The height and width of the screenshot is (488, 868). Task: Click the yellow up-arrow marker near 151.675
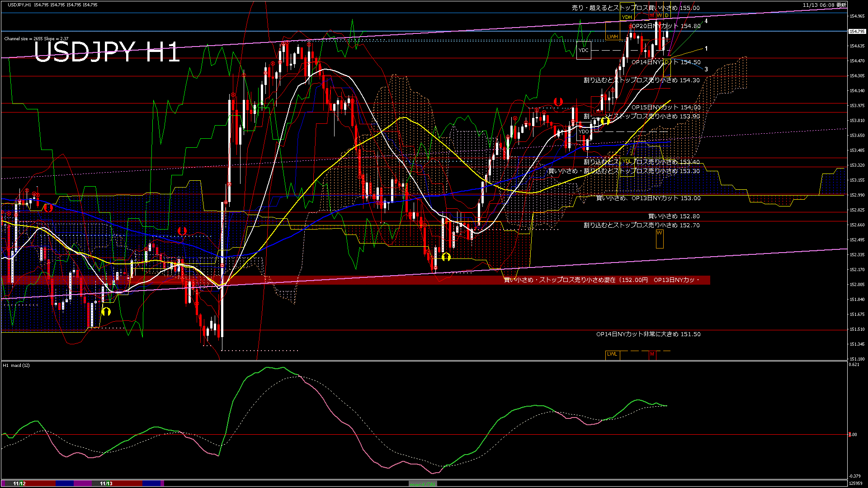click(x=106, y=312)
